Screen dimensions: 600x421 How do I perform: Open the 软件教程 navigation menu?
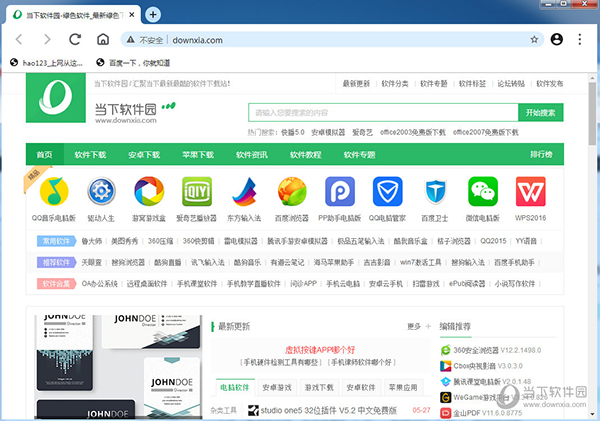pyautogui.click(x=306, y=155)
